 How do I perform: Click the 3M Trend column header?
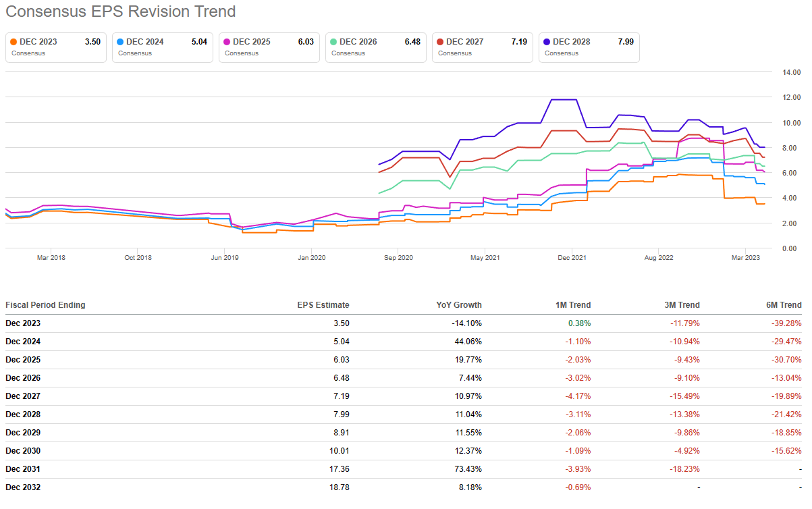tap(682, 305)
